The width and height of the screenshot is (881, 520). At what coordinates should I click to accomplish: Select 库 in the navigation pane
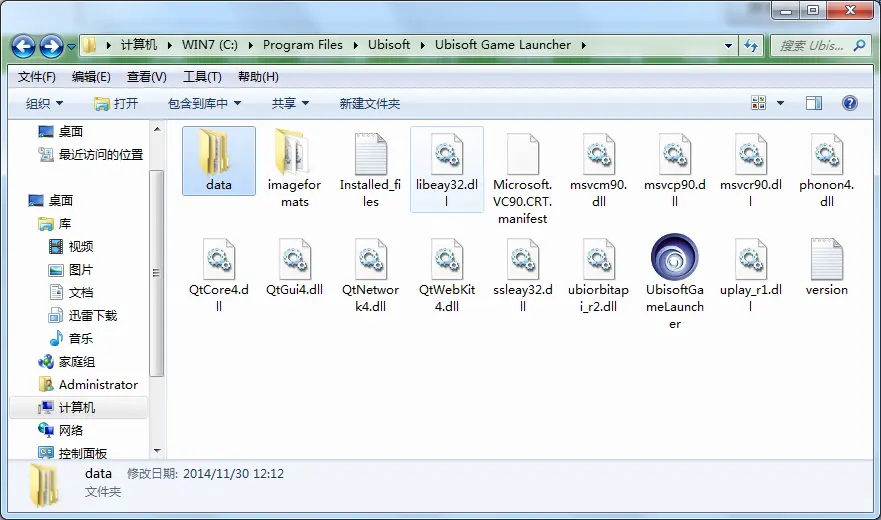[55, 224]
